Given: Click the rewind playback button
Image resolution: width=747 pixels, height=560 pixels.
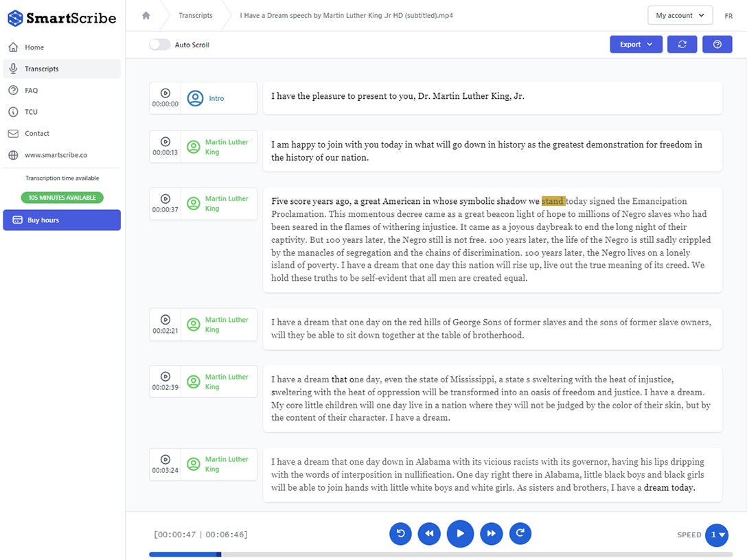Looking at the screenshot, I should pos(429,533).
